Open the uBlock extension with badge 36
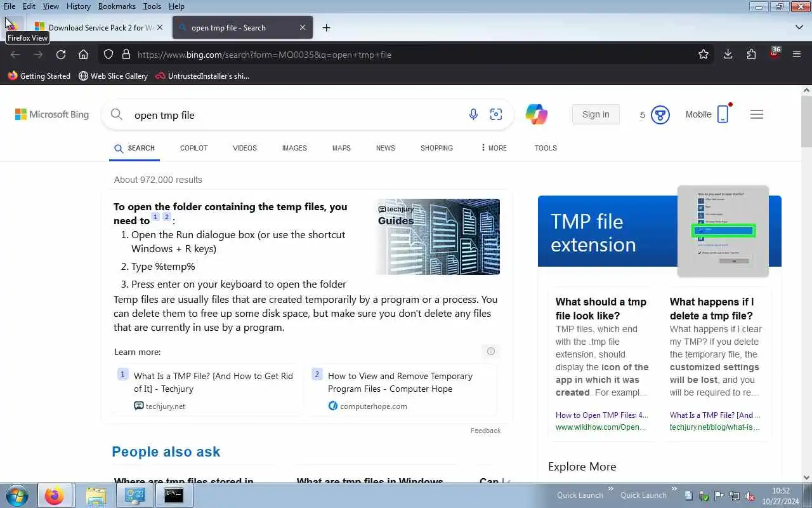This screenshot has height=508, width=812. pos(775,53)
